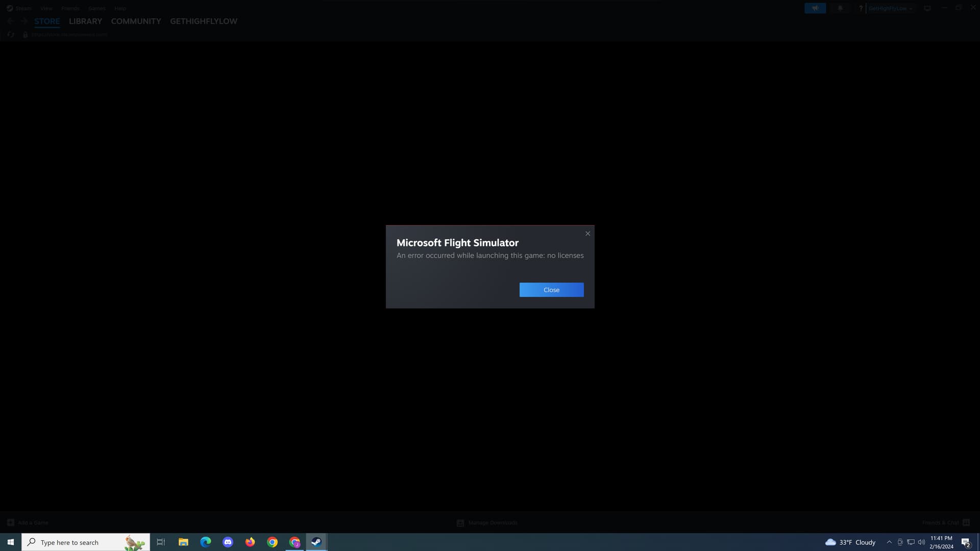Open the Games menu
The width and height of the screenshot is (980, 551).
tap(97, 8)
